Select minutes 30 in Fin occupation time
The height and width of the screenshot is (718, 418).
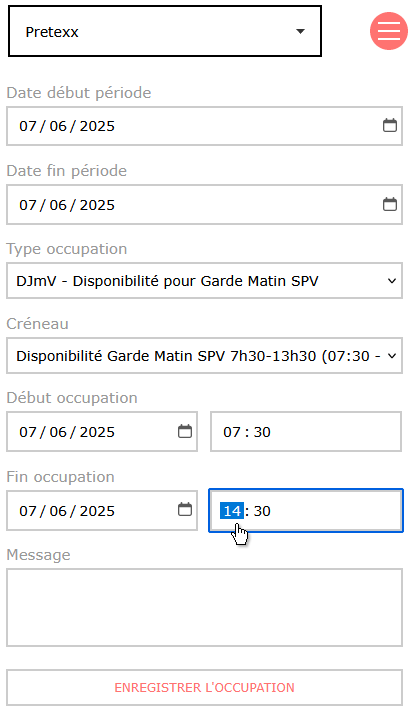click(x=262, y=511)
